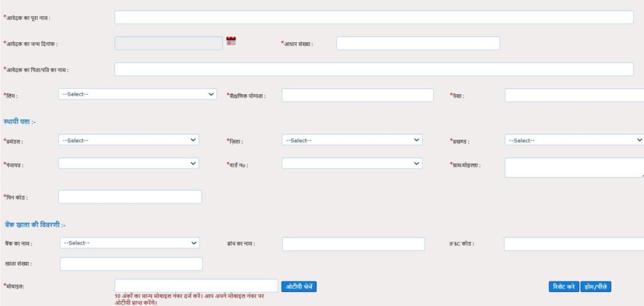Focus the आवेदक का पूरा नाम field

click(374, 18)
